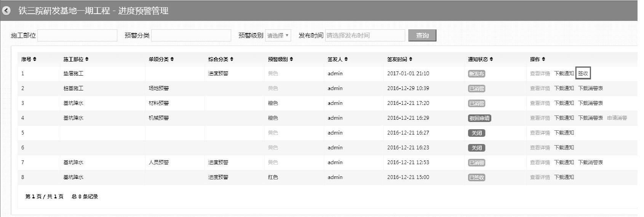Click the 红色 warning level cell
This screenshot has width=644, height=217.
pos(273,177)
